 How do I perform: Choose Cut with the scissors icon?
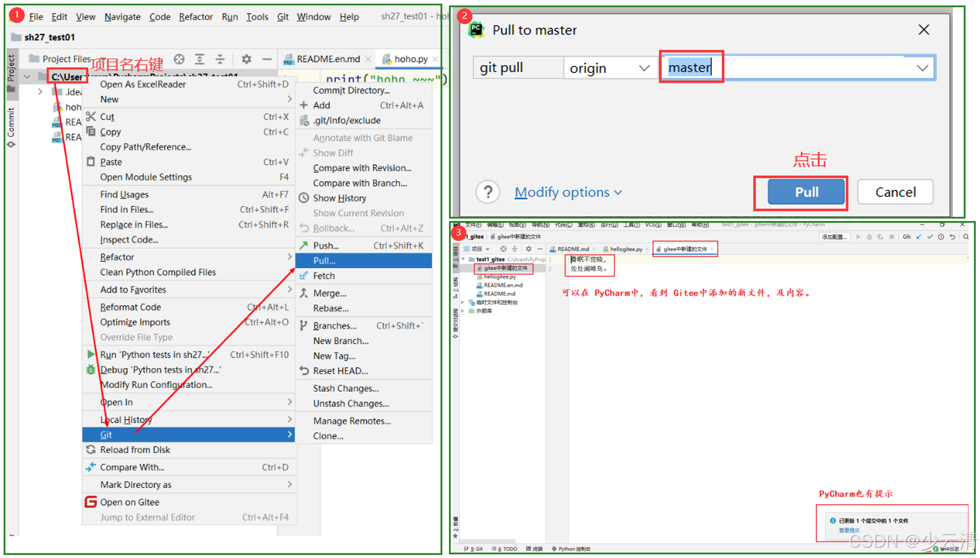point(188,117)
